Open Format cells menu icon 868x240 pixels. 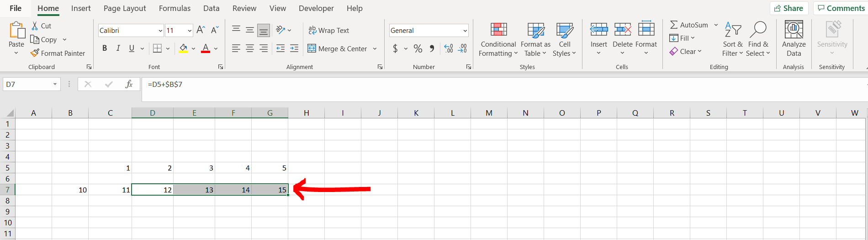point(646,29)
